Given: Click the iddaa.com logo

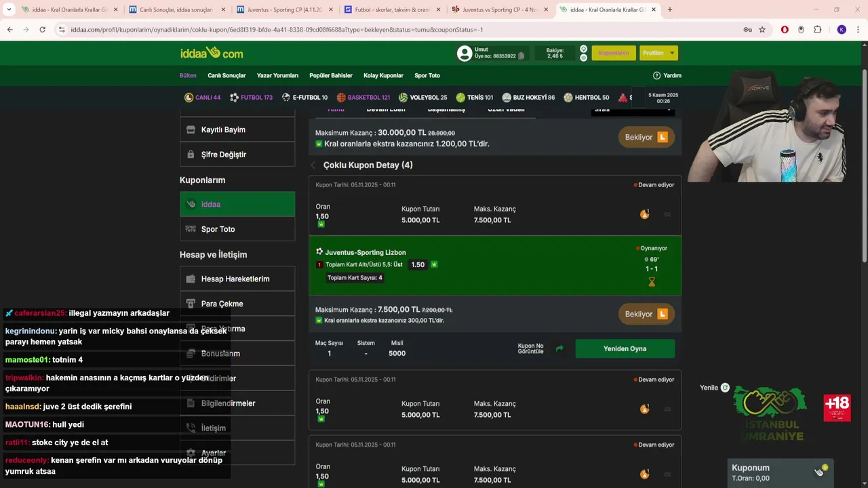Looking at the screenshot, I should point(212,53).
